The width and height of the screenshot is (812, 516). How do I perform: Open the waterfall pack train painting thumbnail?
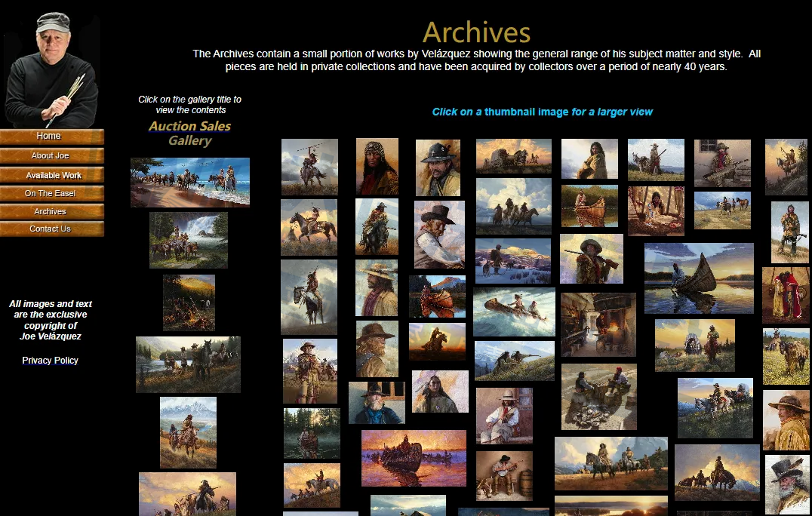click(x=188, y=240)
